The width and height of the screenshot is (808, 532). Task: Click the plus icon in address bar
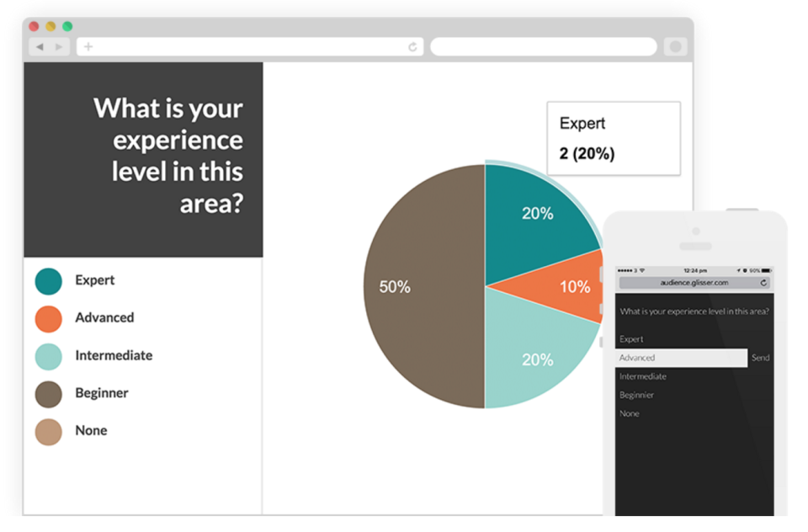point(88,47)
